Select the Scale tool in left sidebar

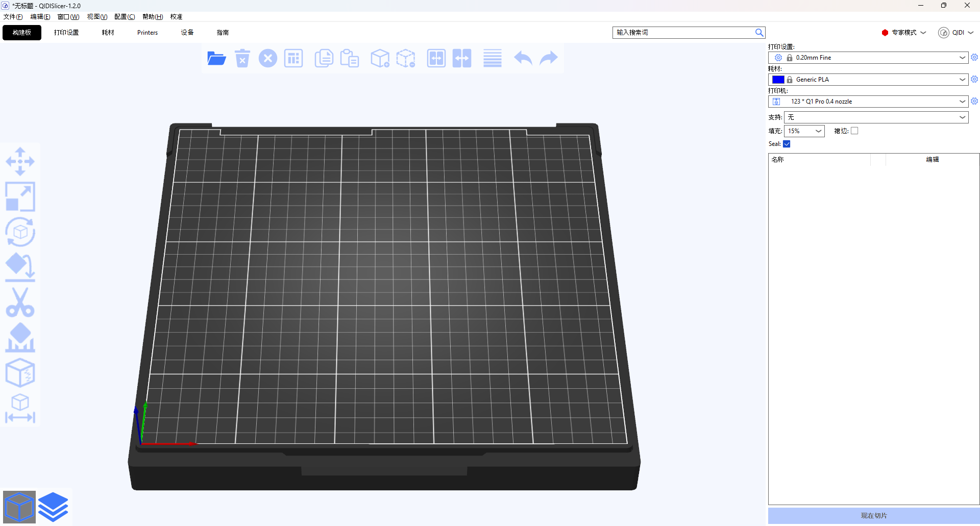point(20,197)
